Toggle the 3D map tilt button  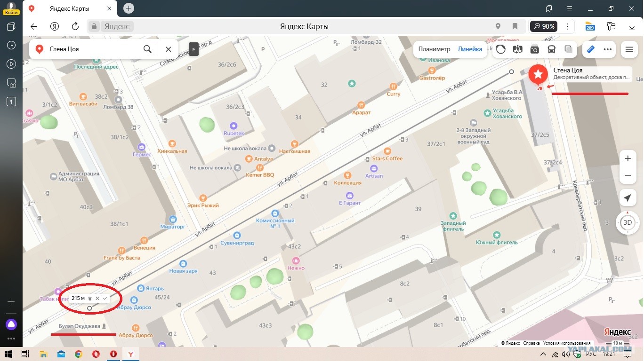coord(628,222)
